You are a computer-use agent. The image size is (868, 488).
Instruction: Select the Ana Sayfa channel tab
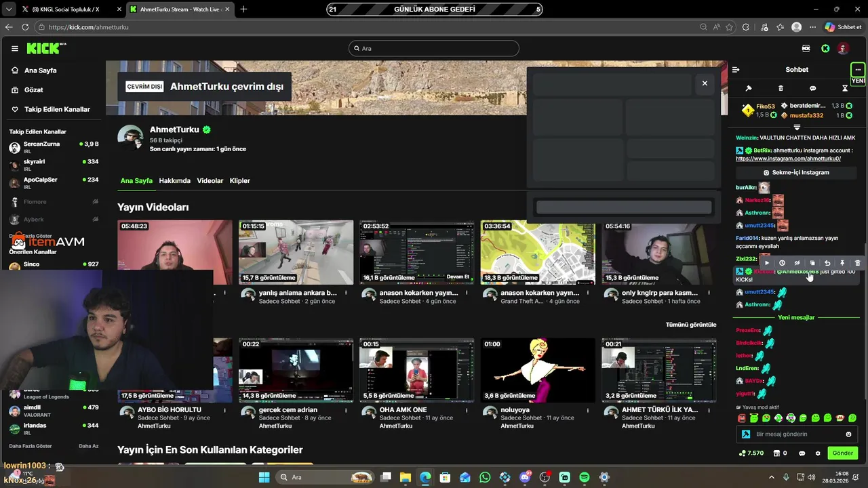click(x=136, y=181)
